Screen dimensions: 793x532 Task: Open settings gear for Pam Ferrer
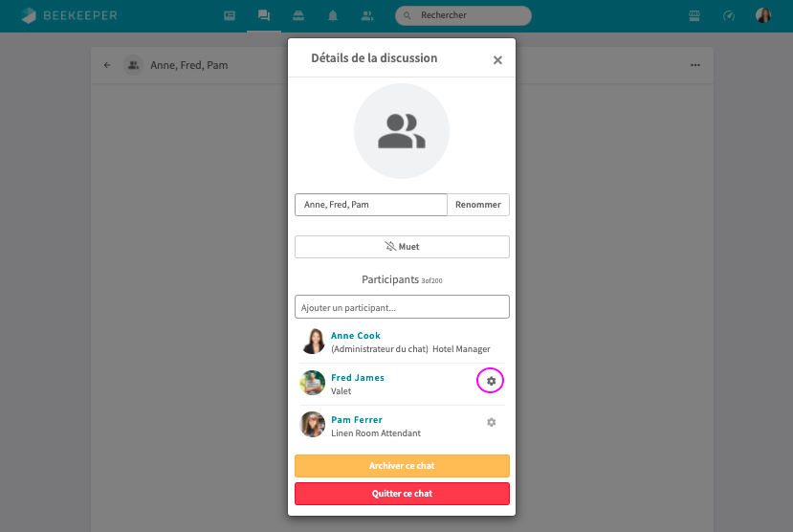click(x=491, y=422)
